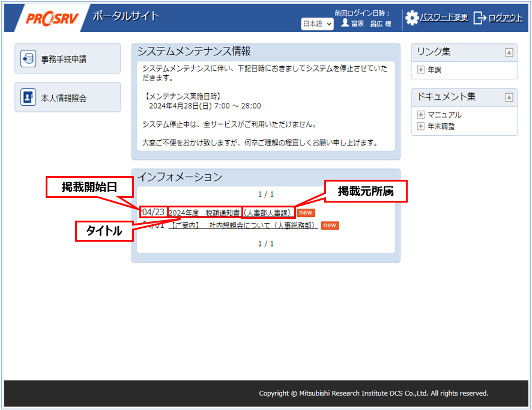Click the ドキュメント集 panel title

click(x=446, y=96)
